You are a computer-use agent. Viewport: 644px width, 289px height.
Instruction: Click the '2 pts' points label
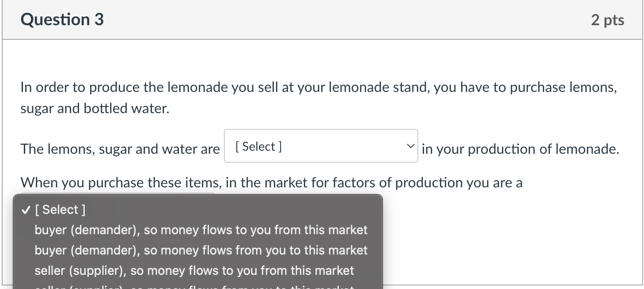(x=607, y=19)
